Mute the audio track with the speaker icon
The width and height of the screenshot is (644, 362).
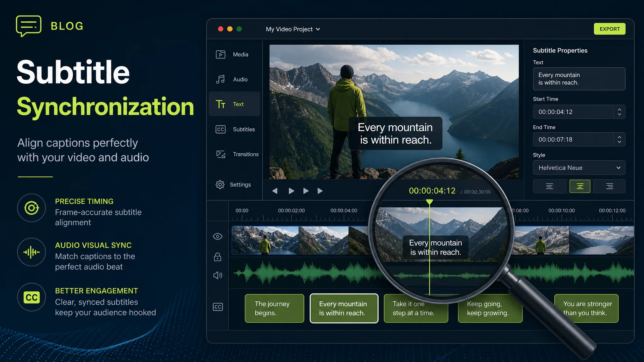coord(218,275)
